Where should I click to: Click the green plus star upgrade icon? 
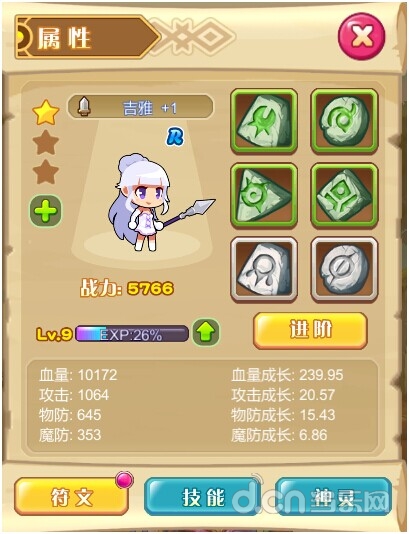coord(46,211)
